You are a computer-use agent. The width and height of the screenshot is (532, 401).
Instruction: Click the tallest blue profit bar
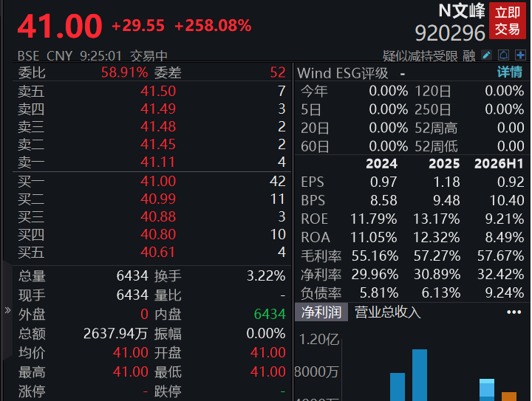pos(420,375)
